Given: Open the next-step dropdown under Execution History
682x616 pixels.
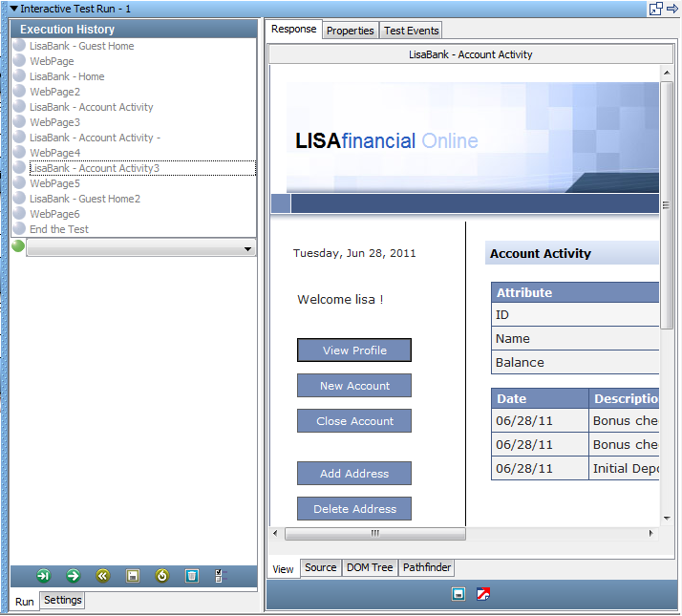Looking at the screenshot, I should pos(141,249).
